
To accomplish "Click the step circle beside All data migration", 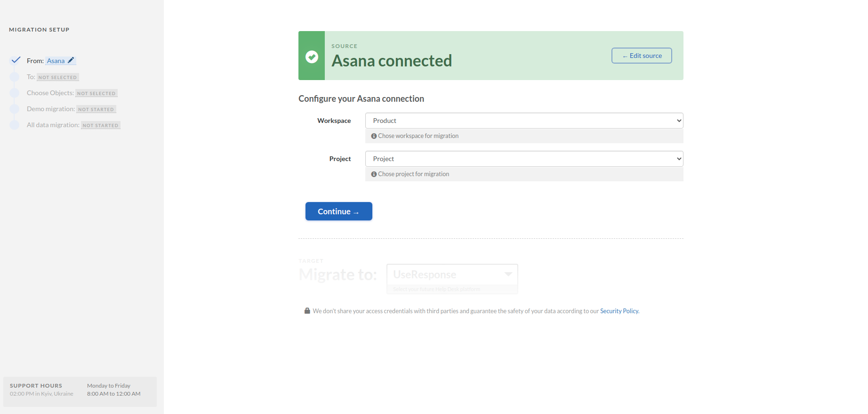I will [15, 125].
